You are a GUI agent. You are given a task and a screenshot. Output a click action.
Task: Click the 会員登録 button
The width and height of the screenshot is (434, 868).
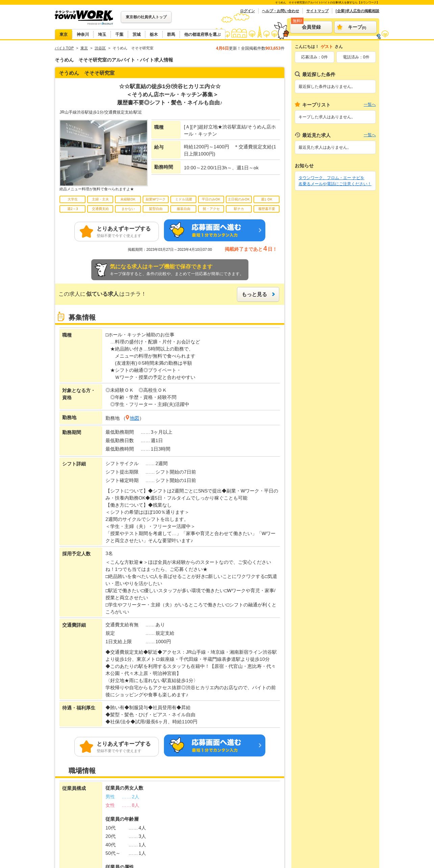tap(311, 27)
